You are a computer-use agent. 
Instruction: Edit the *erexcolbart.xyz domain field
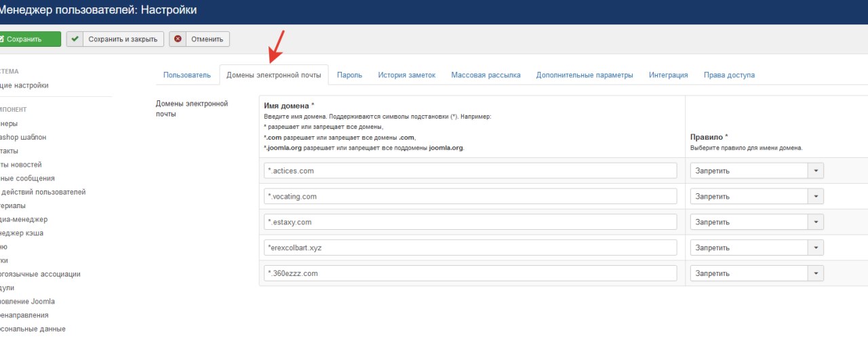click(471, 247)
